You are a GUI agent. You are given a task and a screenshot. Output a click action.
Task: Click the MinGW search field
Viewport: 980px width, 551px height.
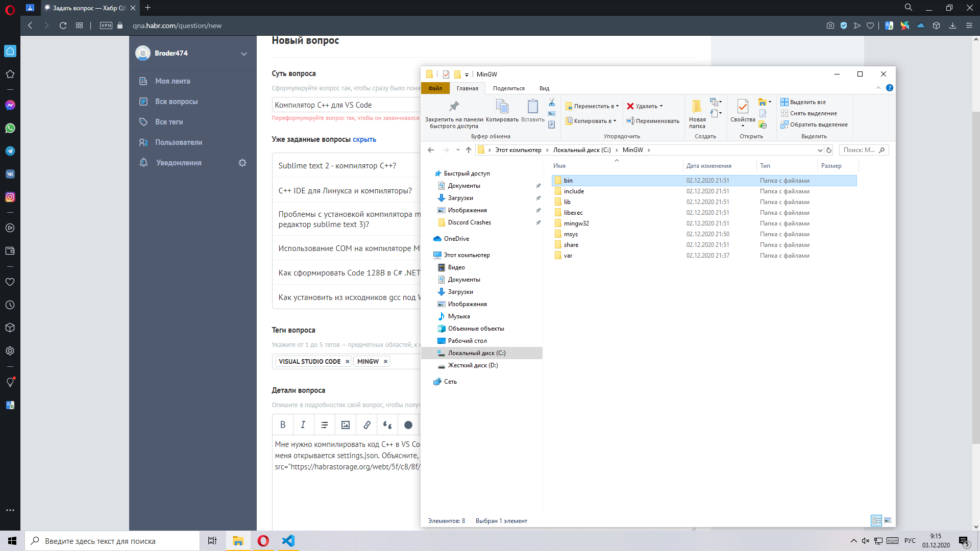point(864,150)
